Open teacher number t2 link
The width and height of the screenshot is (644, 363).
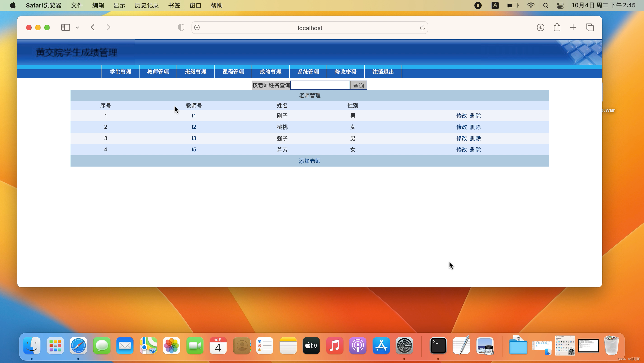point(194,127)
